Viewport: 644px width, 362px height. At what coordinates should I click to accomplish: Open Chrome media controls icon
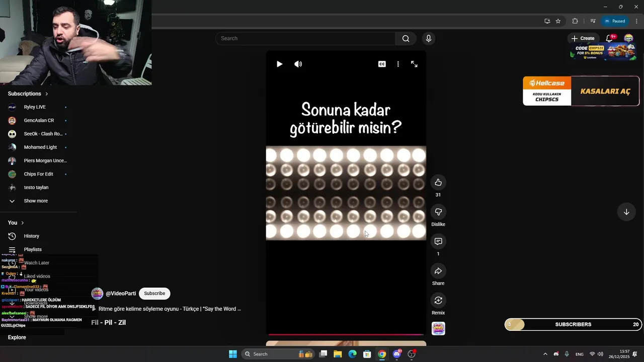[593, 21]
